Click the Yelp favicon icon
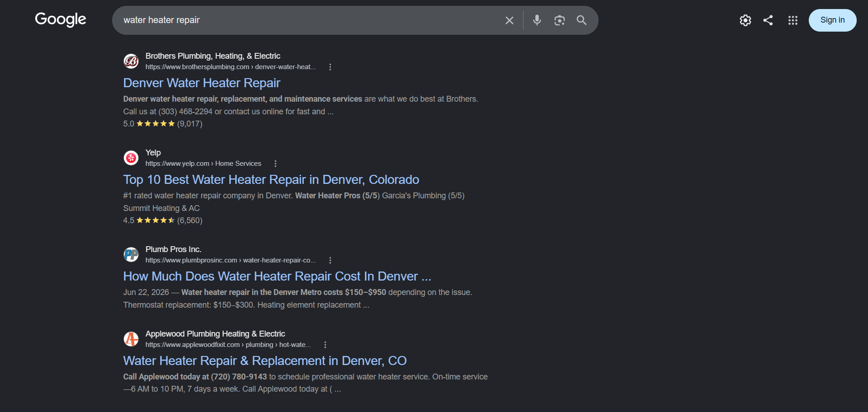Viewport: 868px width, 412px height. pyautogui.click(x=131, y=158)
